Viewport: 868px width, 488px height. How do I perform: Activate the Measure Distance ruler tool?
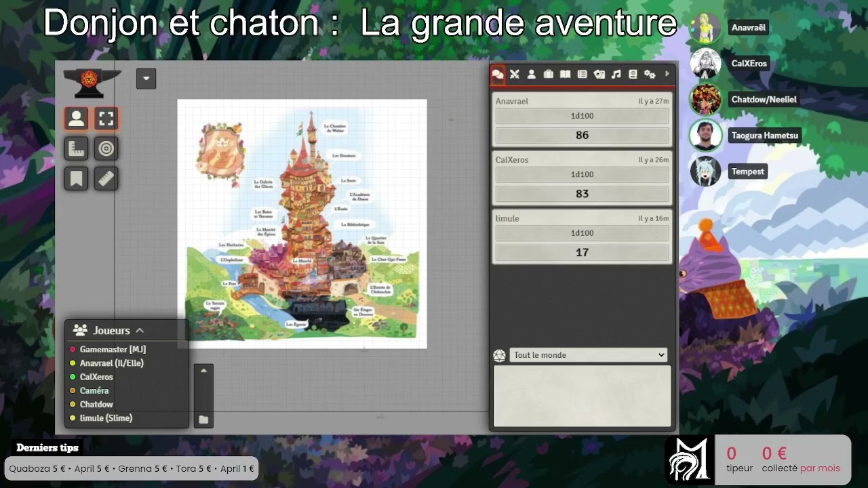pyautogui.click(x=106, y=178)
